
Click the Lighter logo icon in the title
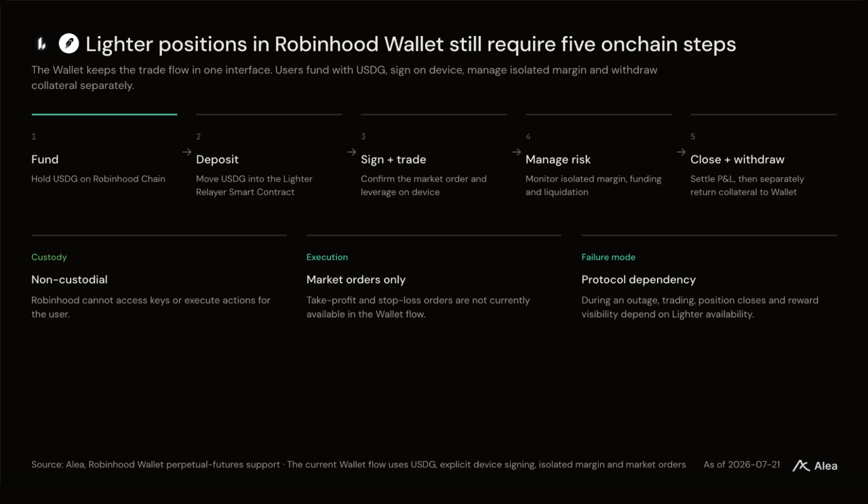(x=41, y=44)
